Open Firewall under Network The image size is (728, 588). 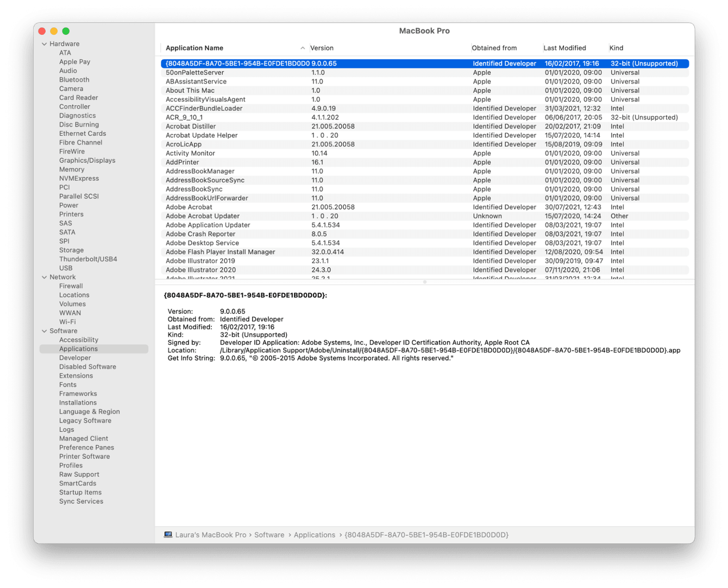[x=71, y=286]
